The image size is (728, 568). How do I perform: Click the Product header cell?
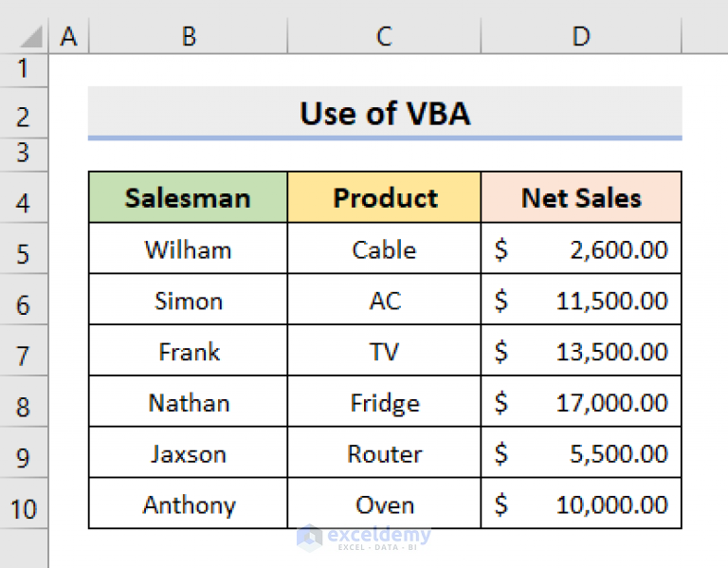pyautogui.click(x=385, y=197)
